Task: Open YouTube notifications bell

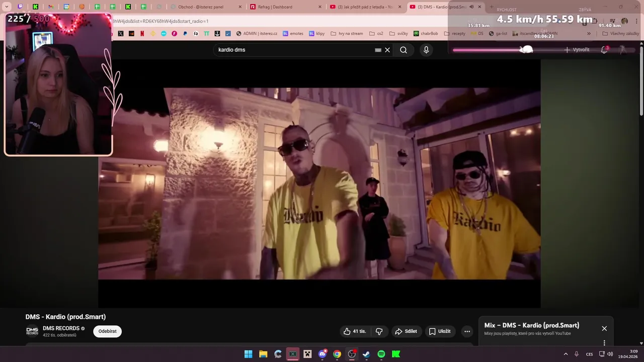Action: [x=604, y=50]
